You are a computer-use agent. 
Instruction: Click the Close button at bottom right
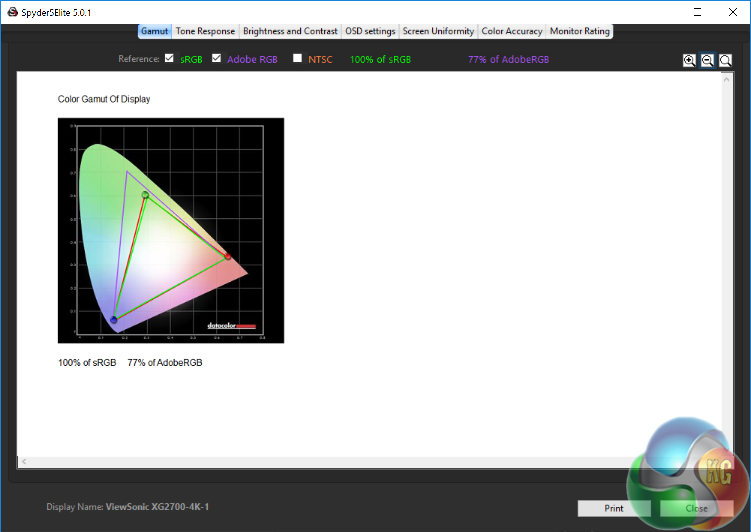click(696, 508)
